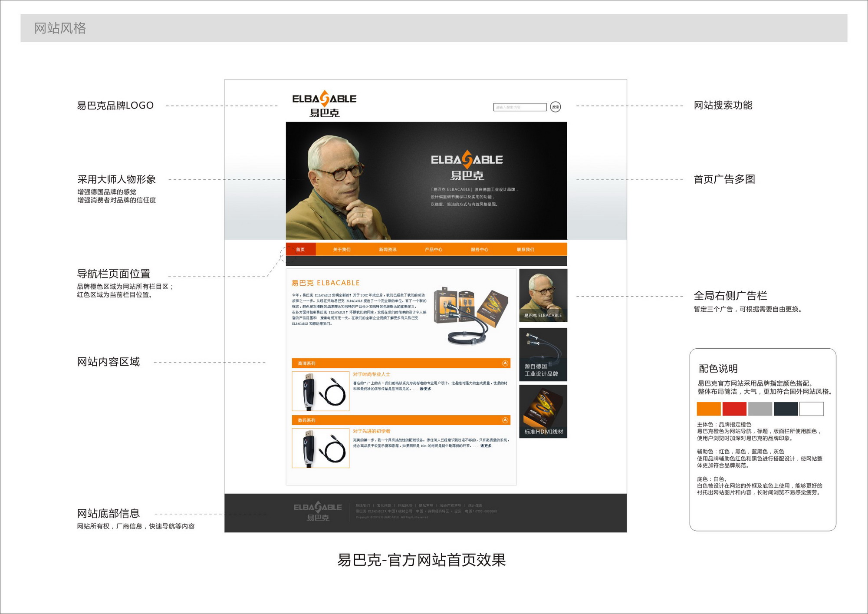Click the 高清系列 orange section header
The image size is (868, 614).
401,363
